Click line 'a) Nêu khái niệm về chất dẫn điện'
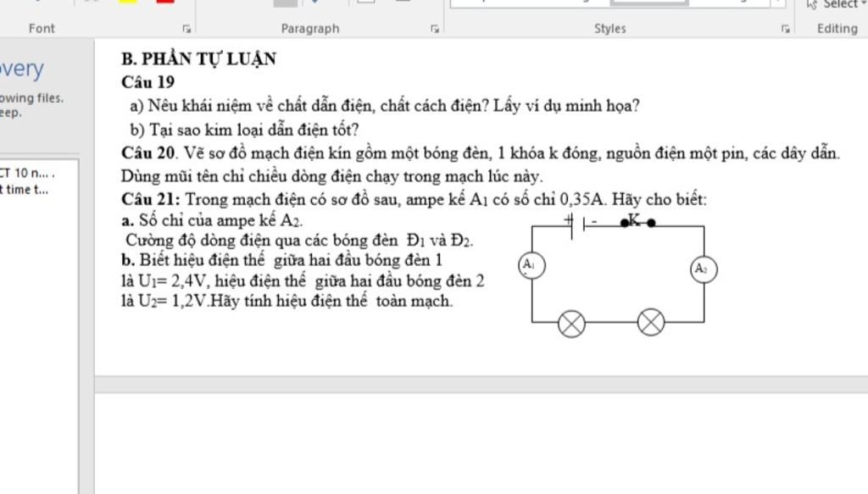868x494 pixels. (385, 106)
